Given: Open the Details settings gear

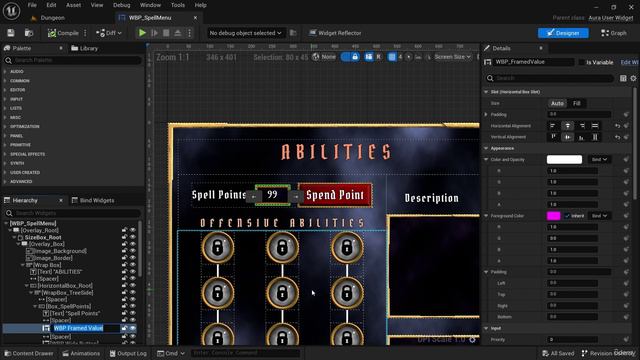Looking at the screenshot, I should coord(633,78).
